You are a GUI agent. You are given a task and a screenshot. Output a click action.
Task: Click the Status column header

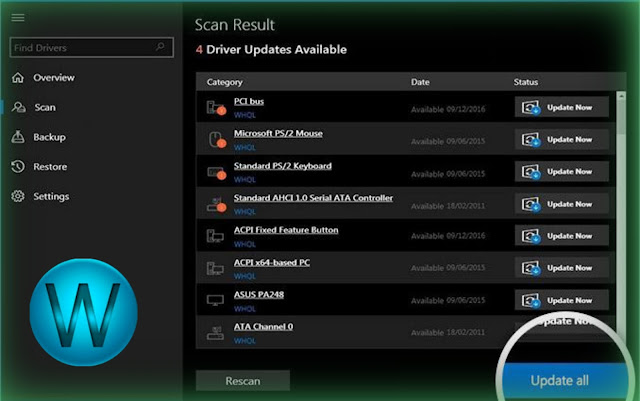526,82
